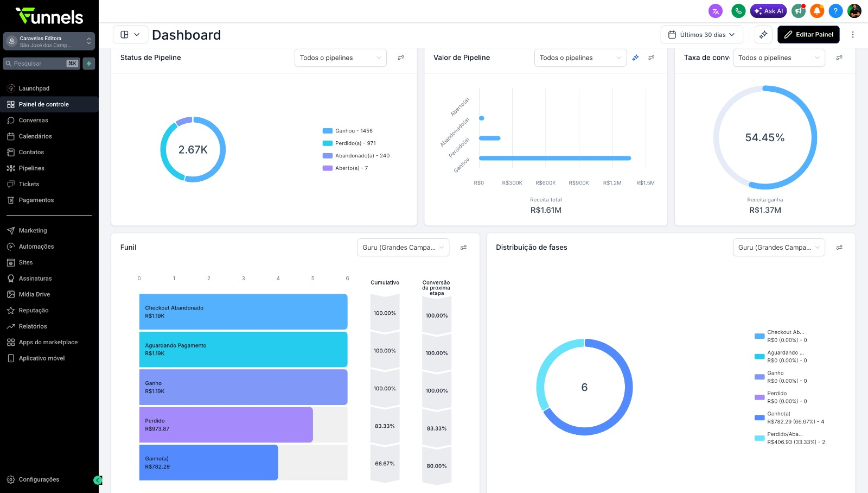This screenshot has height=493, width=868.
Task: Open Distribuição de fases filter settings icon
Action: 839,248
